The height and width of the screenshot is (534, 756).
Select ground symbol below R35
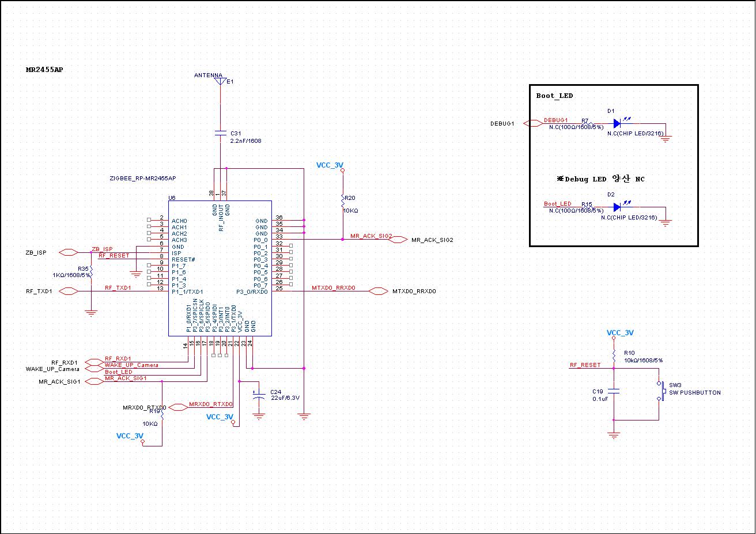91,313
